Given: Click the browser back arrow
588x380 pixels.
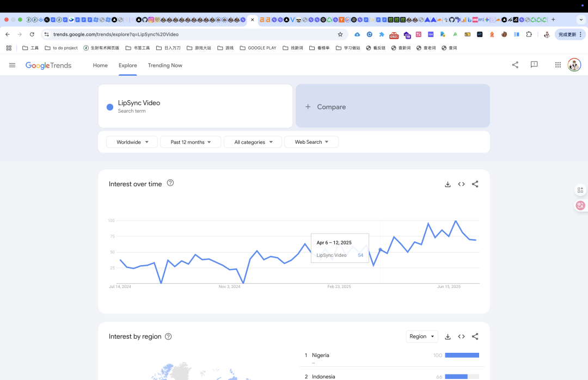Looking at the screenshot, I should coord(8,34).
